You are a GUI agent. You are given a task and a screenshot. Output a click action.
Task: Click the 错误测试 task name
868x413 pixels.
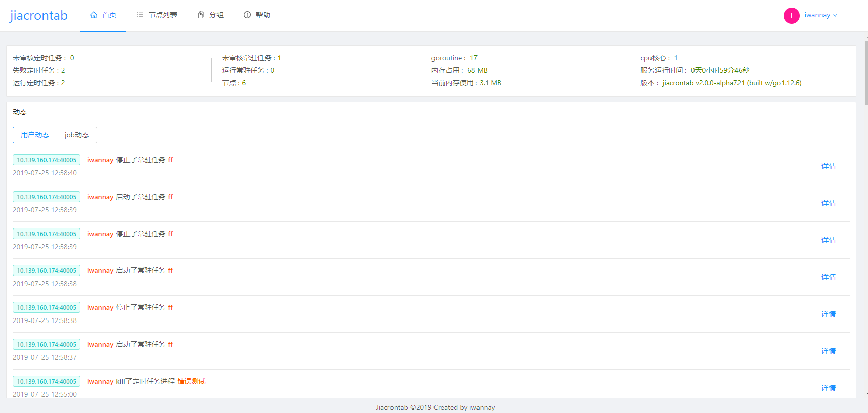191,381
